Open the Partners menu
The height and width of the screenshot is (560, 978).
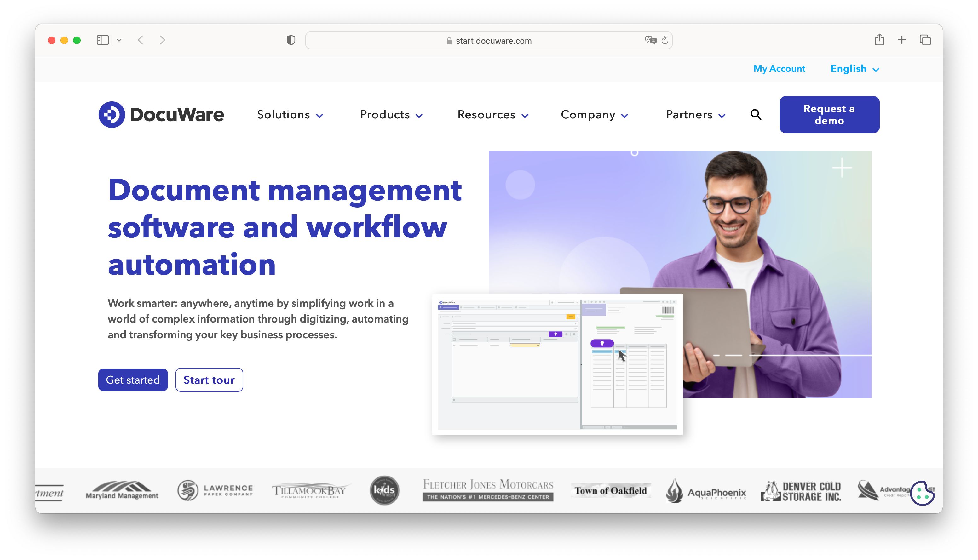(x=695, y=115)
